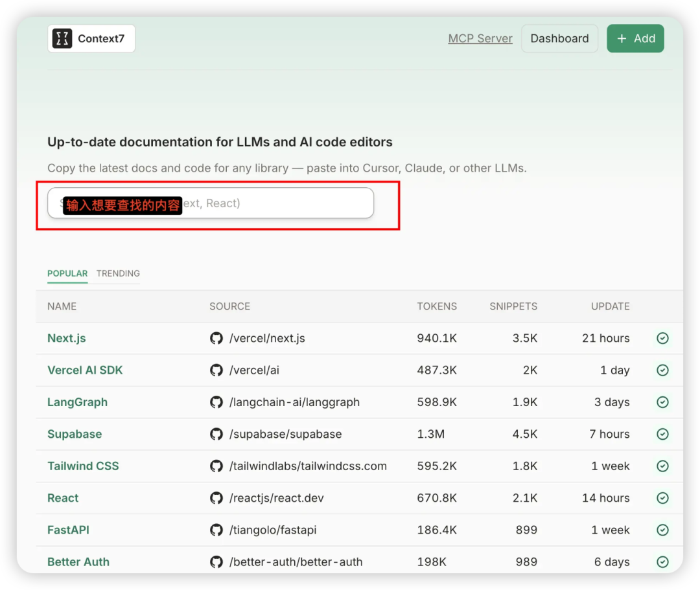Click GitHub icon beside /supabase/supabase
This screenshot has height=590, width=700.
(216, 434)
